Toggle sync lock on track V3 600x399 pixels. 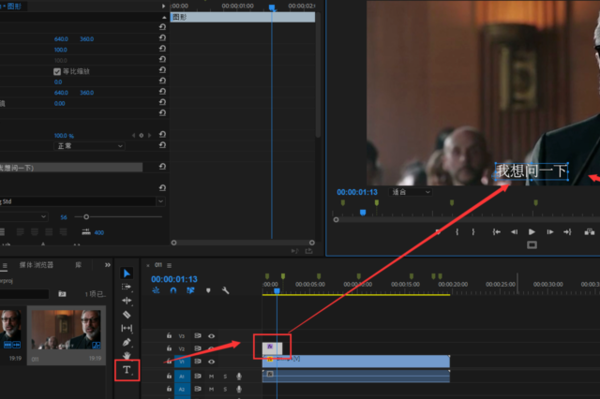point(197,335)
